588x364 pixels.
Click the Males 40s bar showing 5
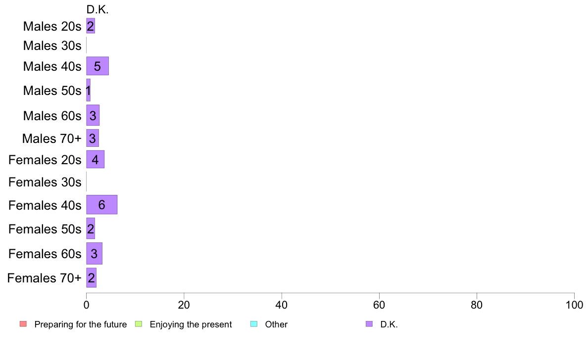[x=98, y=66]
